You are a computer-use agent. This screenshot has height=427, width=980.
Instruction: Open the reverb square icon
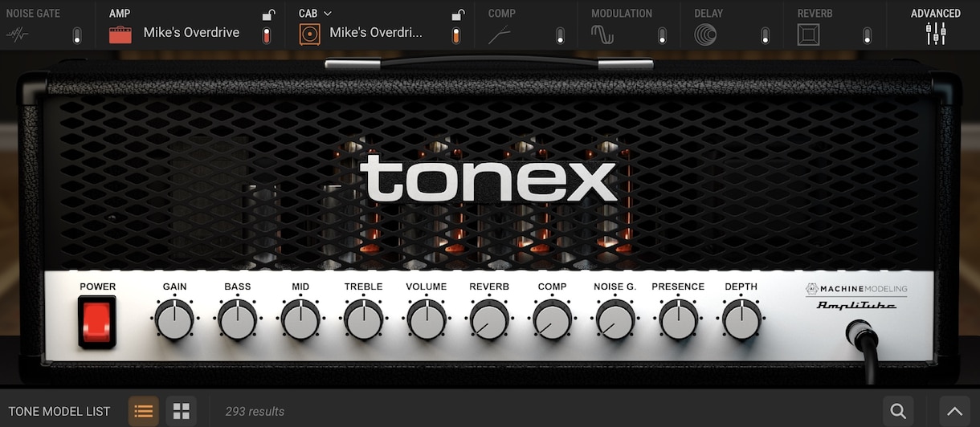[x=808, y=35]
